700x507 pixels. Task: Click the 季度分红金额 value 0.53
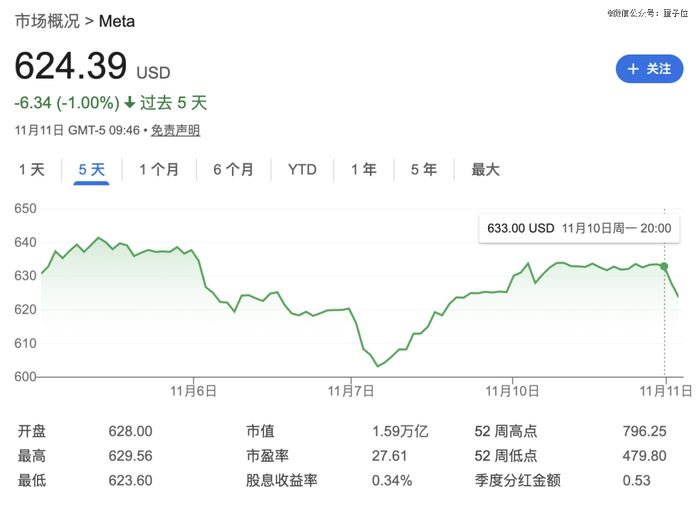(637, 480)
